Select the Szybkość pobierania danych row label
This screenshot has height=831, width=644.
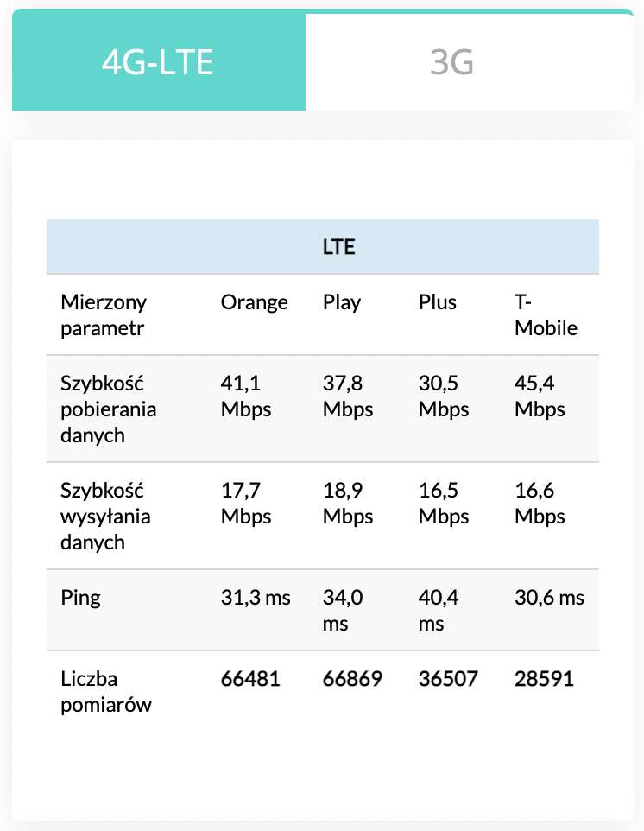click(x=109, y=409)
